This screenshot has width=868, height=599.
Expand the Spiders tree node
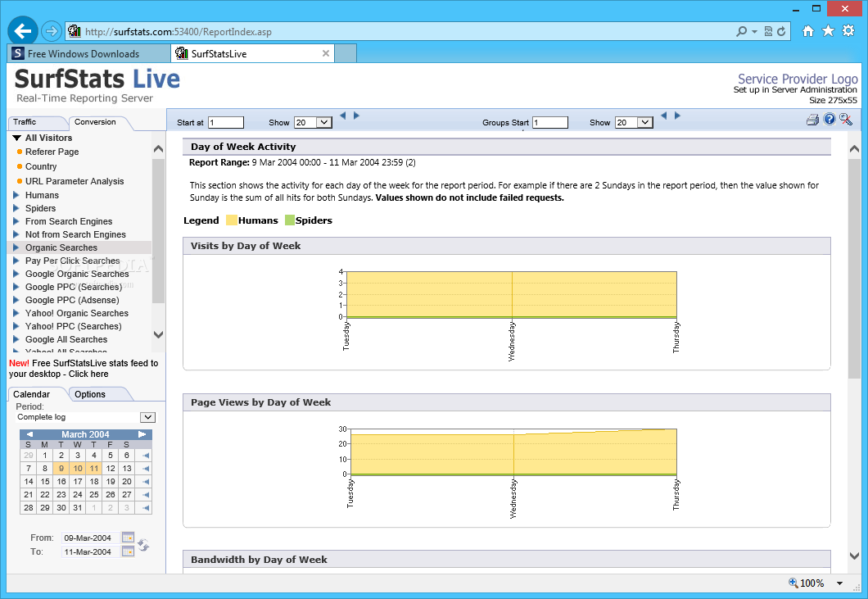pyautogui.click(x=16, y=208)
